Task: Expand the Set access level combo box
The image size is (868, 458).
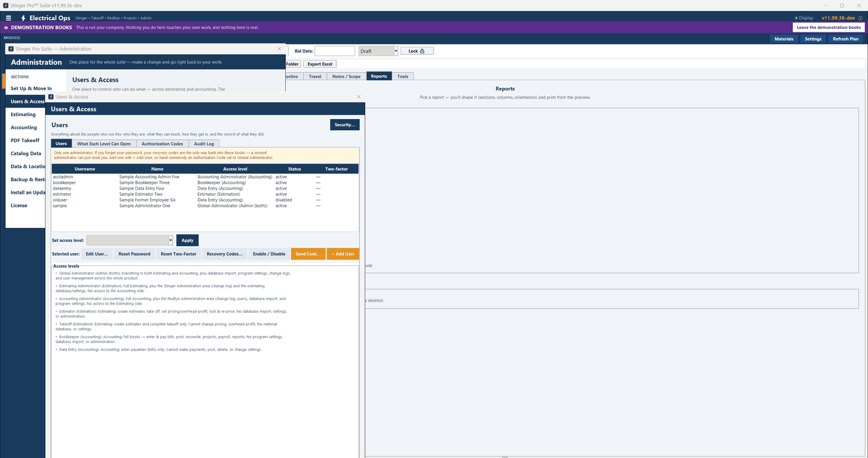Action: (x=171, y=240)
